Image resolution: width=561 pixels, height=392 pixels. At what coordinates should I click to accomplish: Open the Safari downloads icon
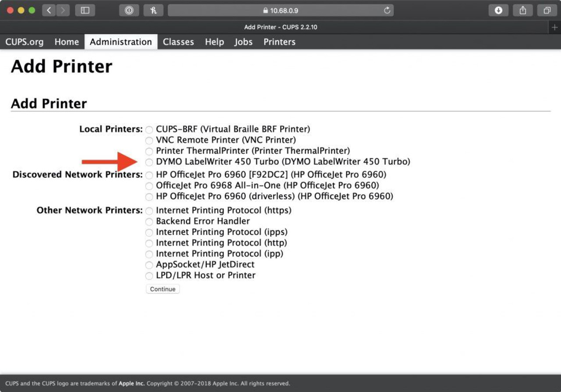tap(498, 11)
